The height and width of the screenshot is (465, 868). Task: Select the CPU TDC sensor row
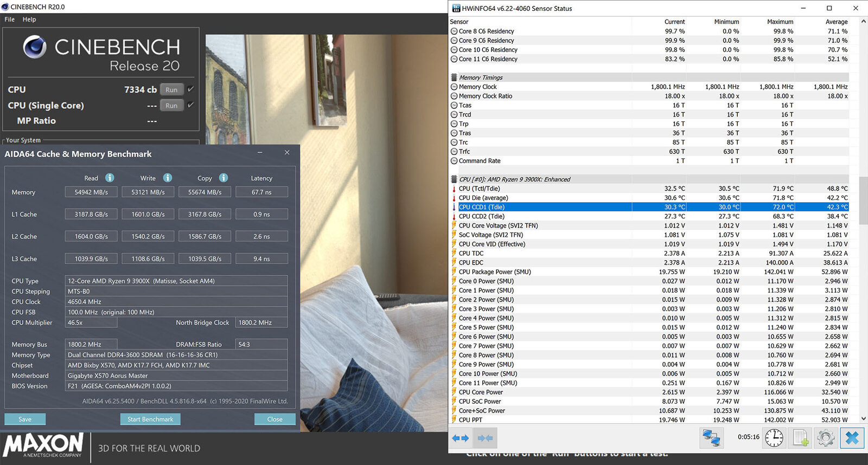point(649,253)
